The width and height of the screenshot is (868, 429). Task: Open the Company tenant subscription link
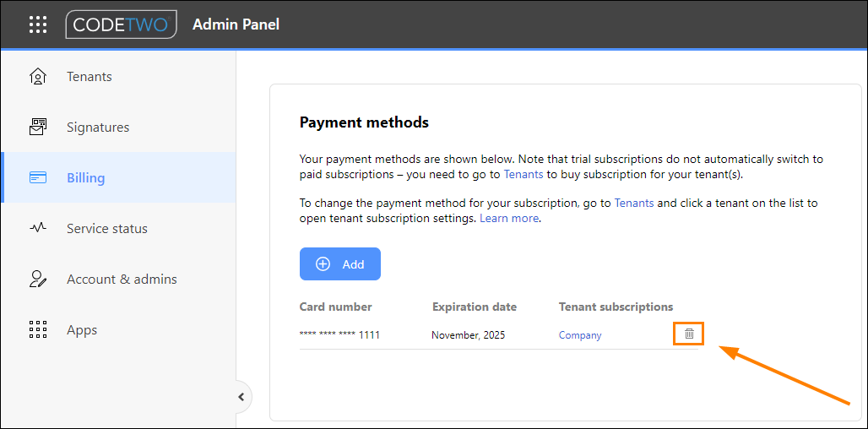[580, 335]
